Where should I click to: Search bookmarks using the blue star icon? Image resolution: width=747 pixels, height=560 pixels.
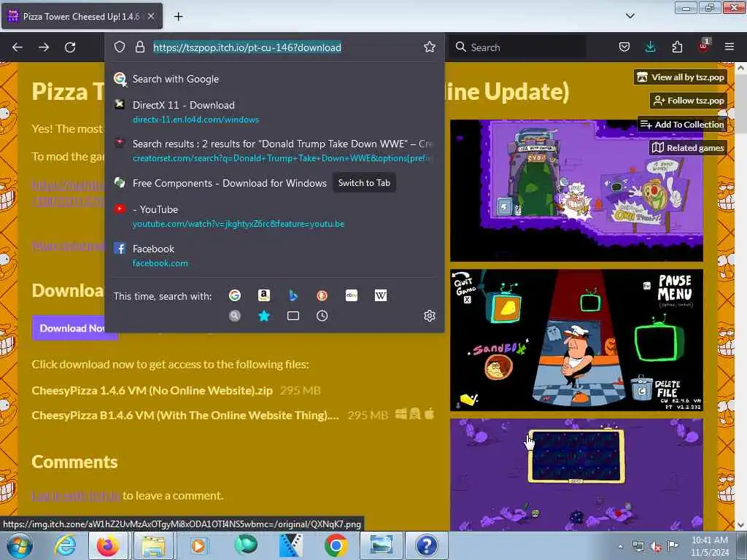[x=264, y=316]
